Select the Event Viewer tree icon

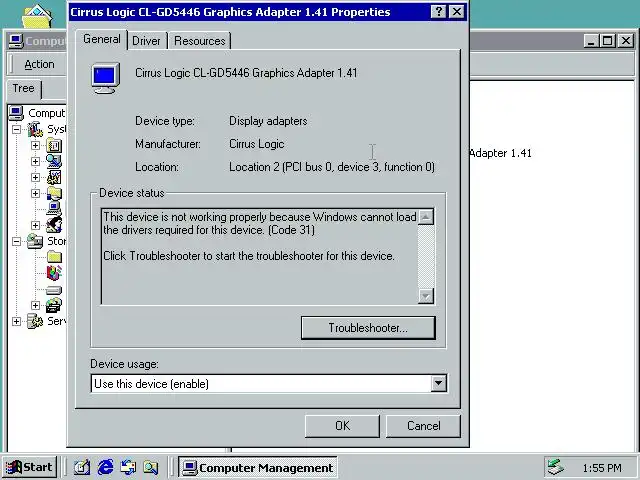(54, 145)
